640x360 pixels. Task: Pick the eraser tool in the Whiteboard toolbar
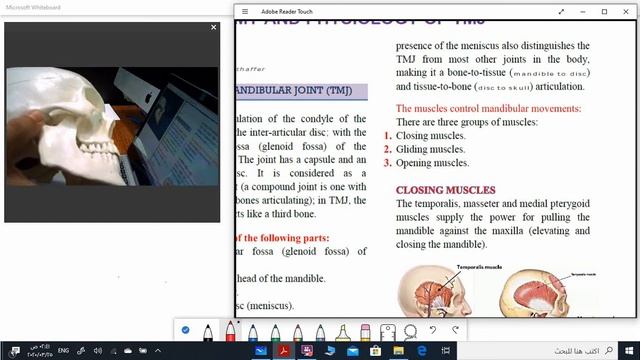pyautogui.click(x=365, y=332)
